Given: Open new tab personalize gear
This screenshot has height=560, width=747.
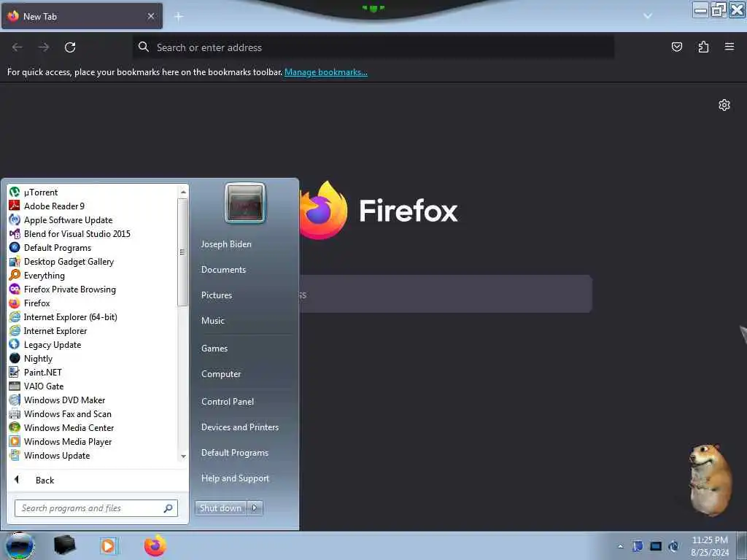Looking at the screenshot, I should 724,105.
